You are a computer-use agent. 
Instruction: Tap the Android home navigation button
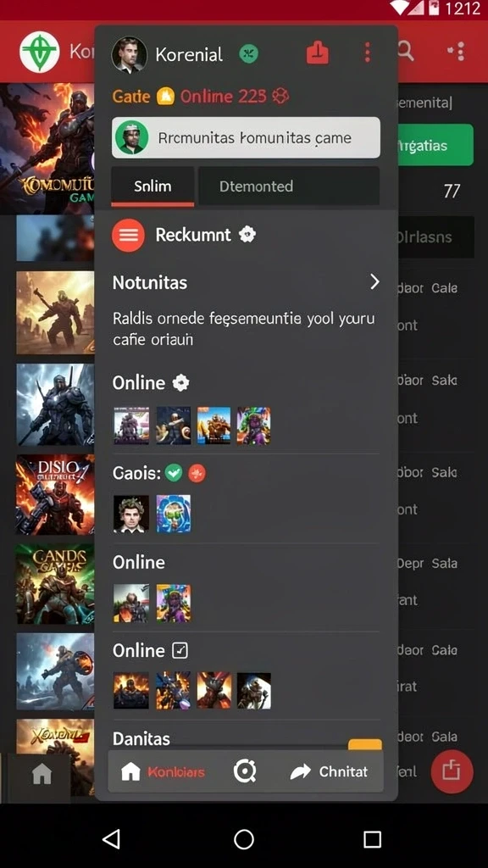(x=244, y=839)
